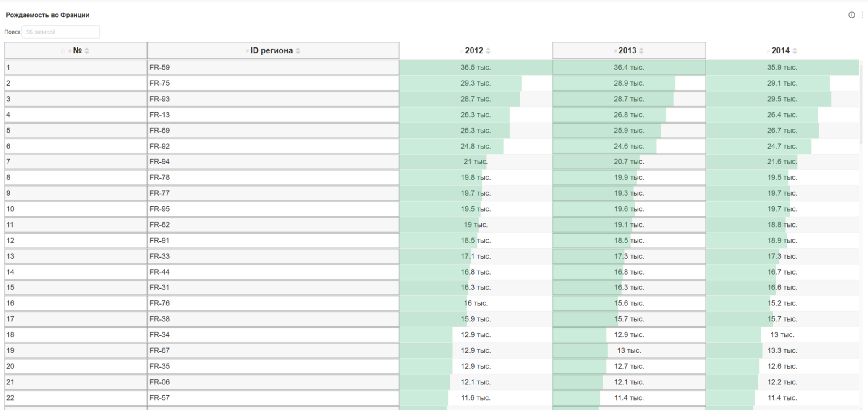Click the 2012 column header label
868x410 pixels.
(474, 50)
